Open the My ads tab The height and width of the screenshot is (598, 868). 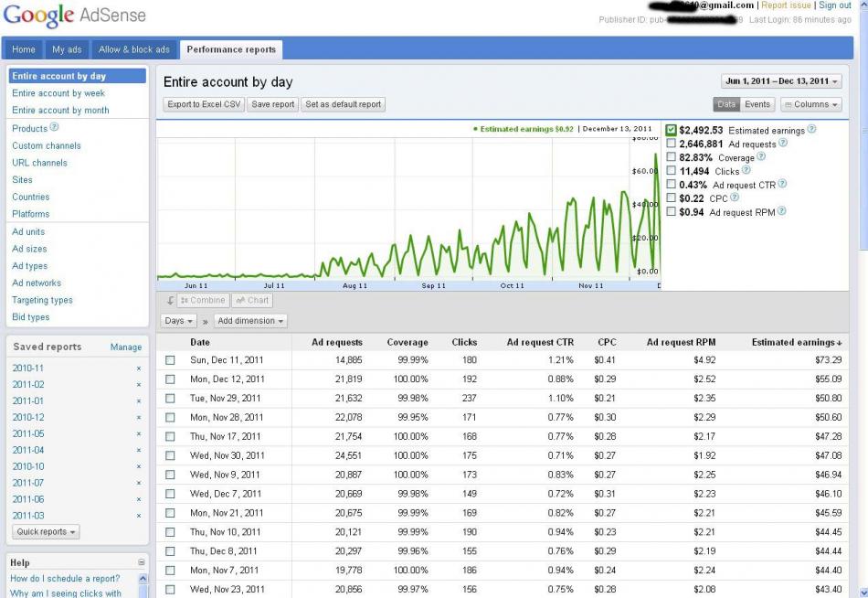67,49
